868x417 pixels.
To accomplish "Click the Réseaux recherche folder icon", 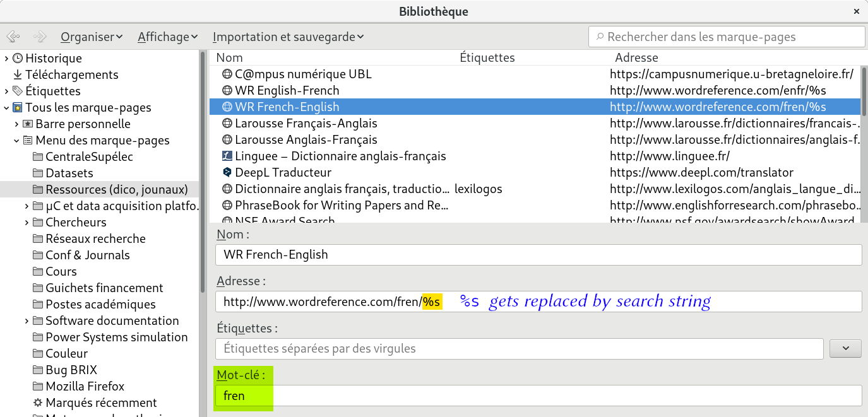I will point(38,238).
